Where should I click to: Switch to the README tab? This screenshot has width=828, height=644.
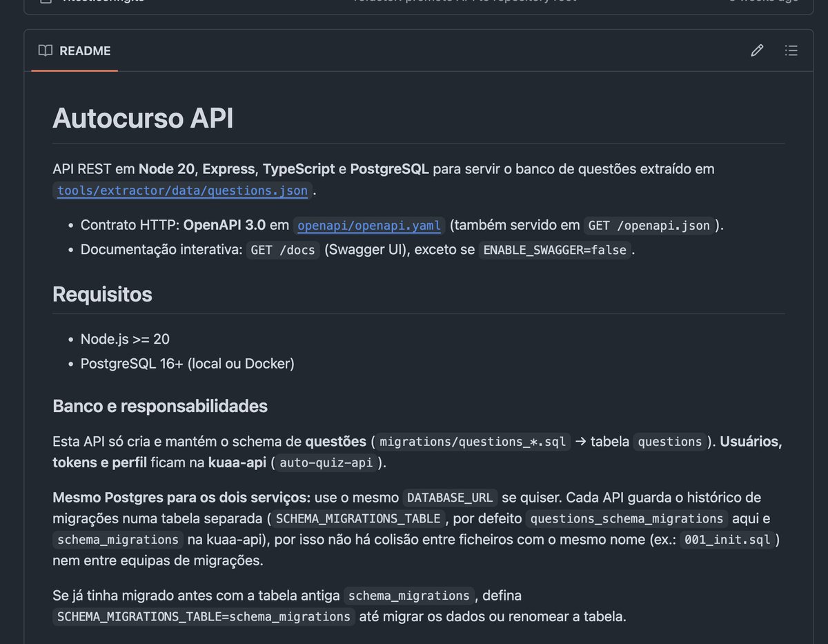[86, 50]
